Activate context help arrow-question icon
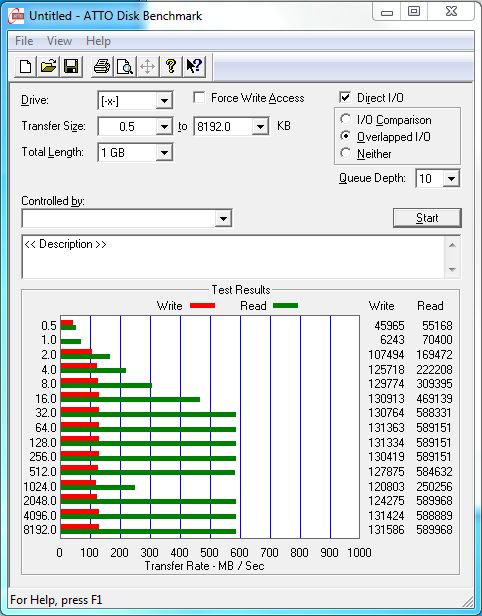 [x=194, y=66]
